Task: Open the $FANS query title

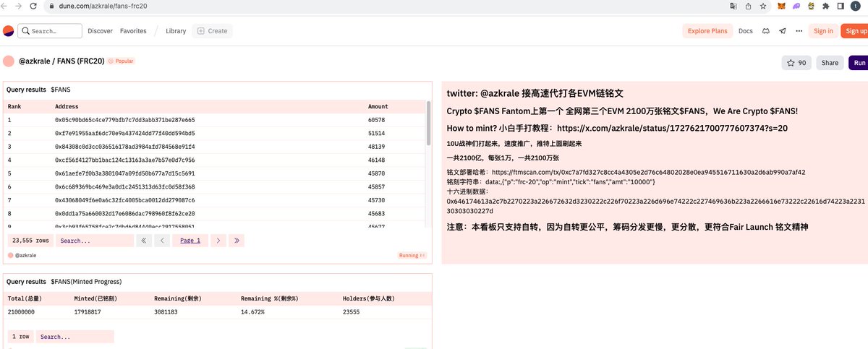Action: pyautogui.click(x=61, y=89)
